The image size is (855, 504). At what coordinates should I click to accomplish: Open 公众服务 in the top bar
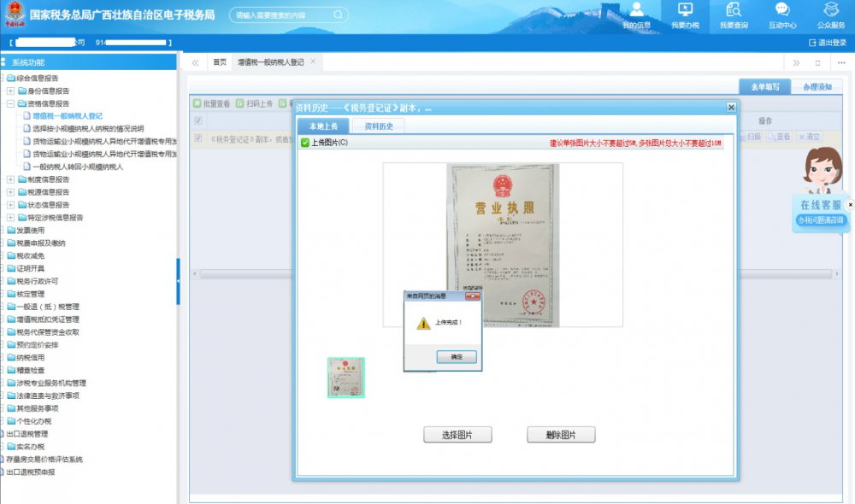tap(830, 10)
